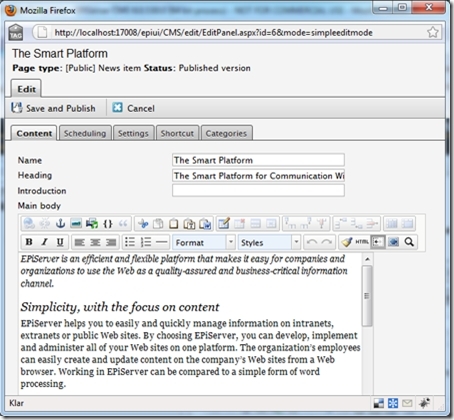The width and height of the screenshot is (454, 420).
Task: Click the undo arrow icon
Action: [x=312, y=242]
